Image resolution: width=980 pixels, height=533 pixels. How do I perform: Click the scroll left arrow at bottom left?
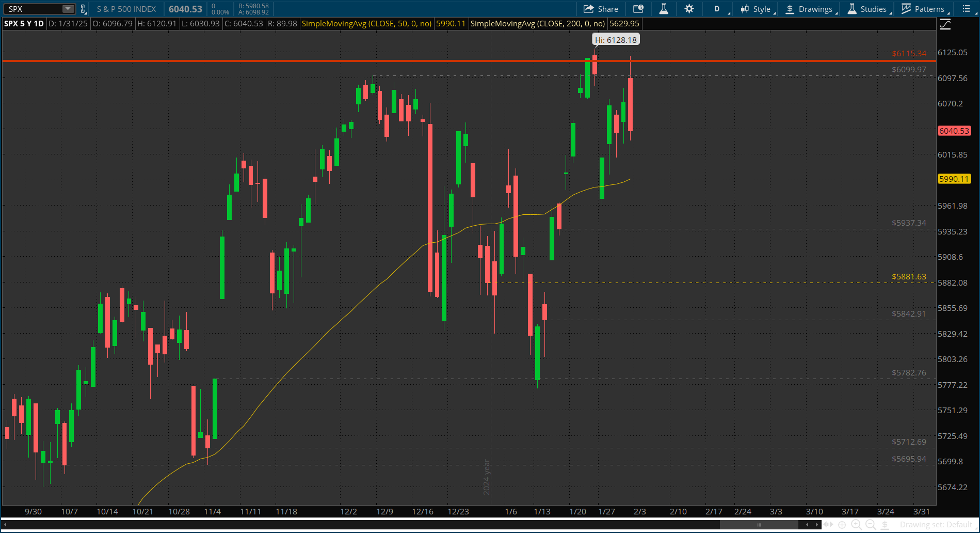(5, 525)
